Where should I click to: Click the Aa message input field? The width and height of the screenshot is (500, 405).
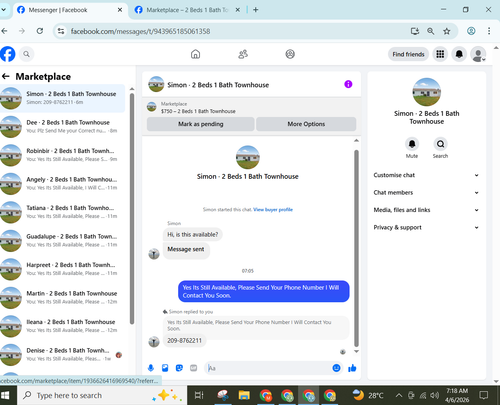pos(268,368)
